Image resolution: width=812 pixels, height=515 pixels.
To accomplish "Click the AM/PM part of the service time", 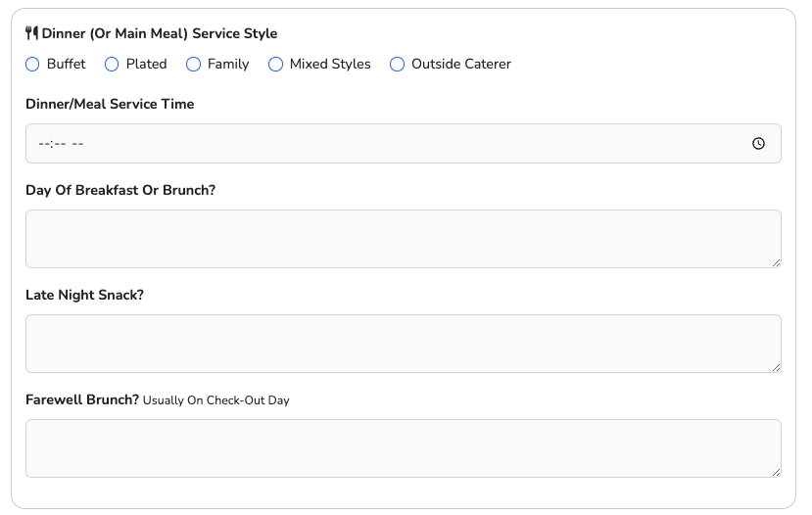I will coord(77,144).
